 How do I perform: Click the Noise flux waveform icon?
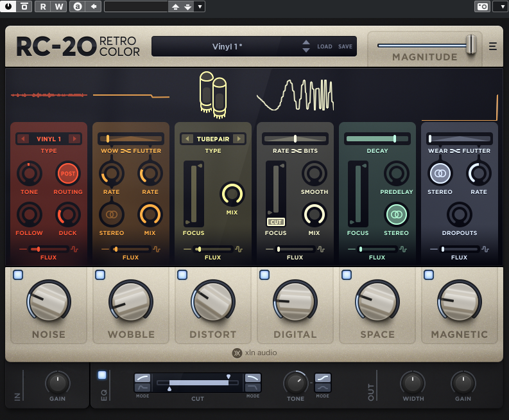74,249
